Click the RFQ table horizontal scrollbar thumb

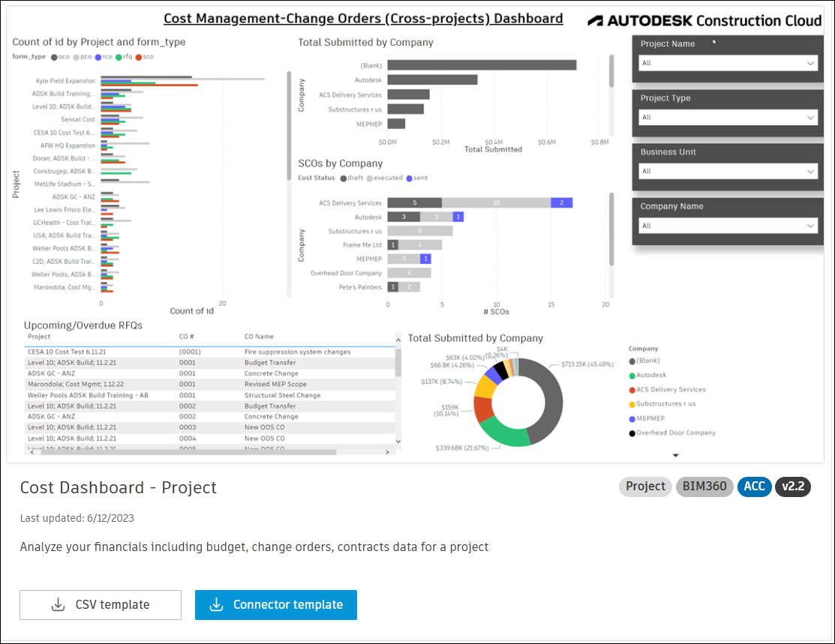187,452
